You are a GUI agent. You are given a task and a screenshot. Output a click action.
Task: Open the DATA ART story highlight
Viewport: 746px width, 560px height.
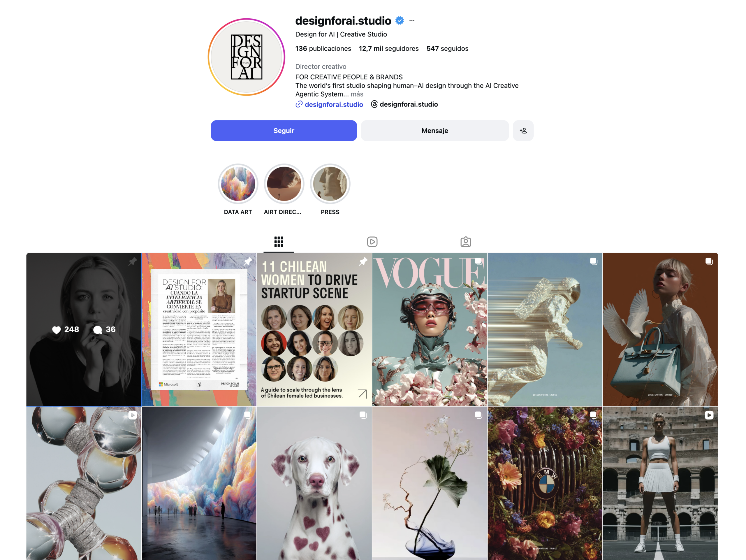(x=238, y=184)
